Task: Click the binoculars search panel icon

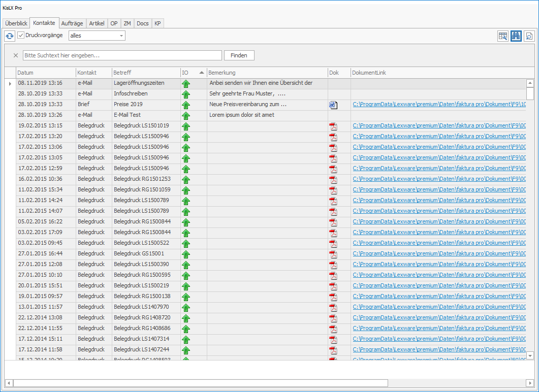Action: (x=516, y=36)
